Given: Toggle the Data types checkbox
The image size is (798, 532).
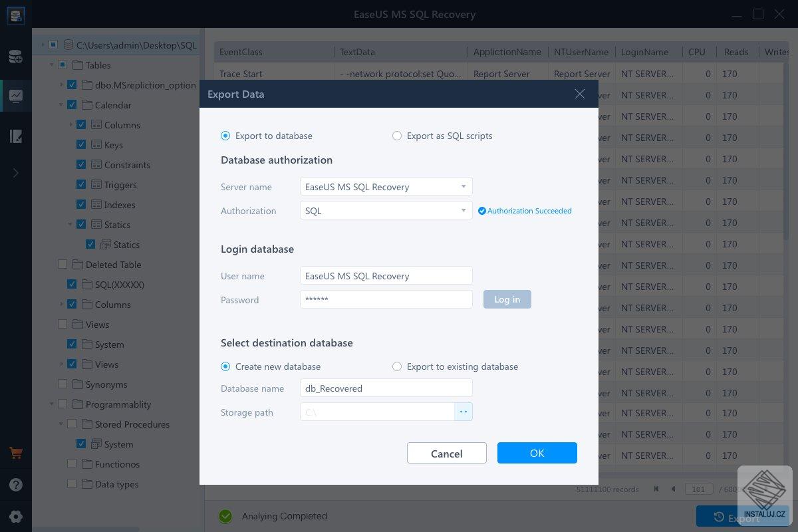Looking at the screenshot, I should point(72,483).
